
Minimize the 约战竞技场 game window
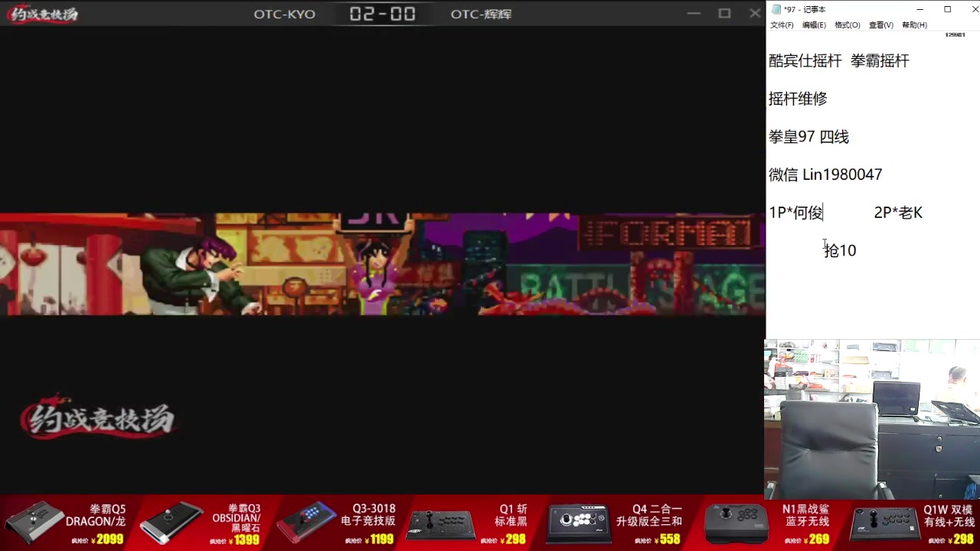[694, 13]
